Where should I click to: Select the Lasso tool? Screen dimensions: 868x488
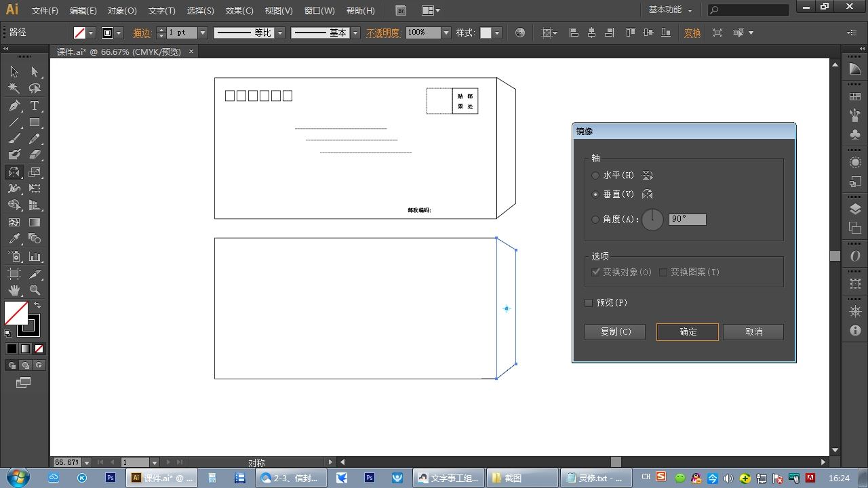pyautogui.click(x=35, y=89)
